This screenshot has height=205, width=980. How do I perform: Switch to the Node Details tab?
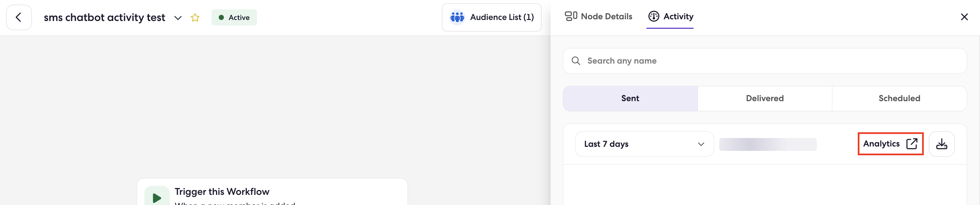(598, 16)
